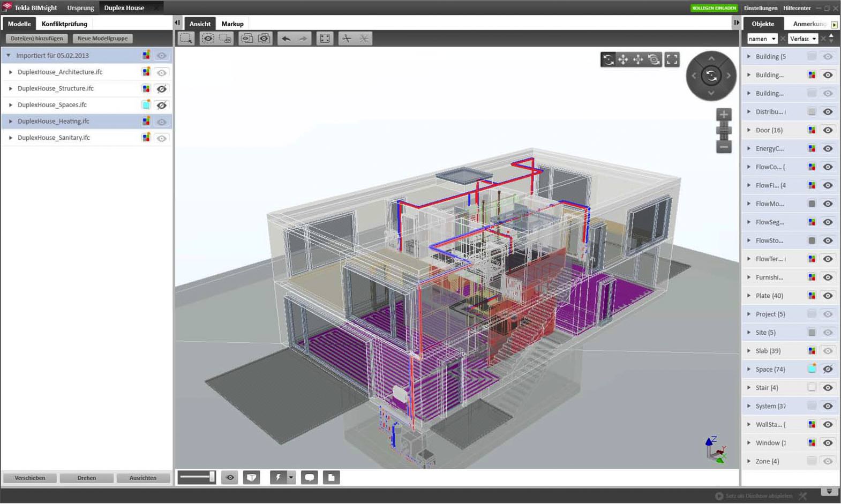This screenshot has height=504, width=841.
Task: Click the XYZ axis indicator in the viewport
Action: tap(716, 449)
